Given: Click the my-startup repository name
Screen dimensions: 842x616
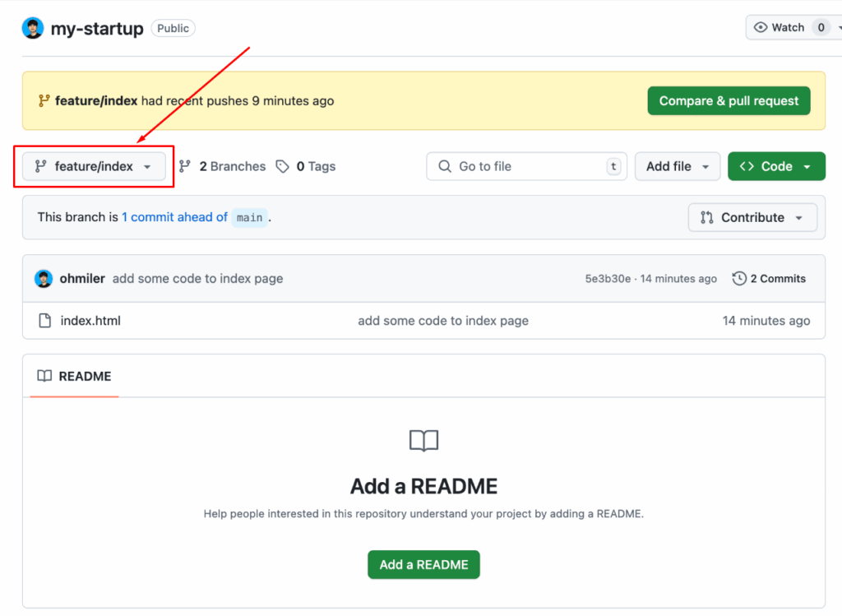Looking at the screenshot, I should point(97,28).
